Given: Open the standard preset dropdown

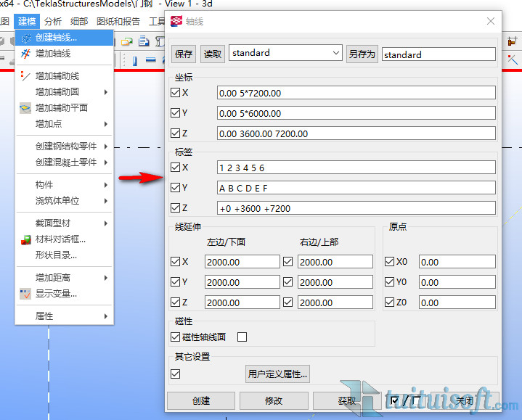Looking at the screenshot, I should (335, 53).
